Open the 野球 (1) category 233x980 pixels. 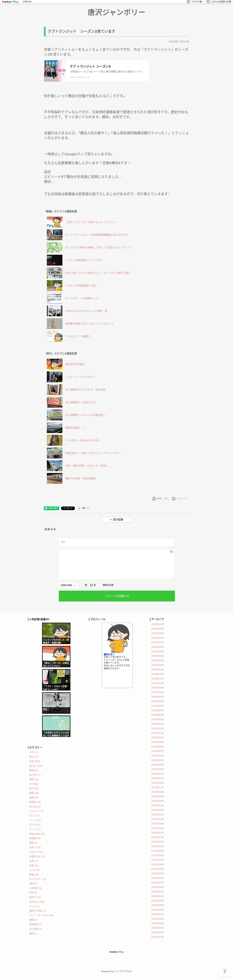coord(34,934)
